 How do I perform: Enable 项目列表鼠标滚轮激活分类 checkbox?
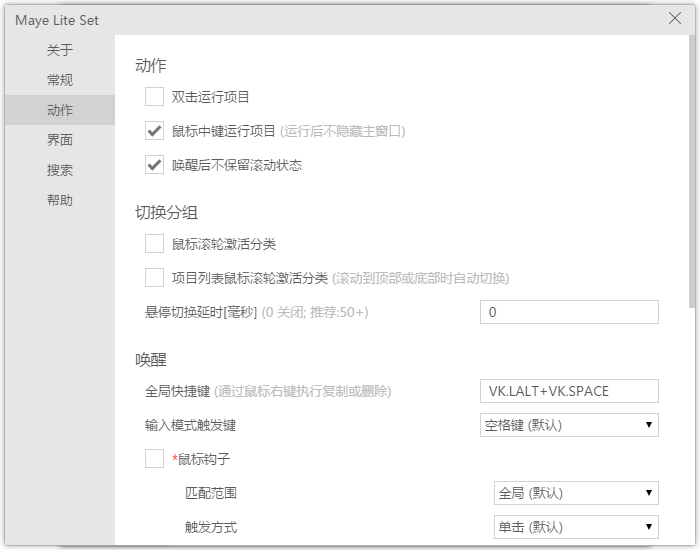pos(154,278)
